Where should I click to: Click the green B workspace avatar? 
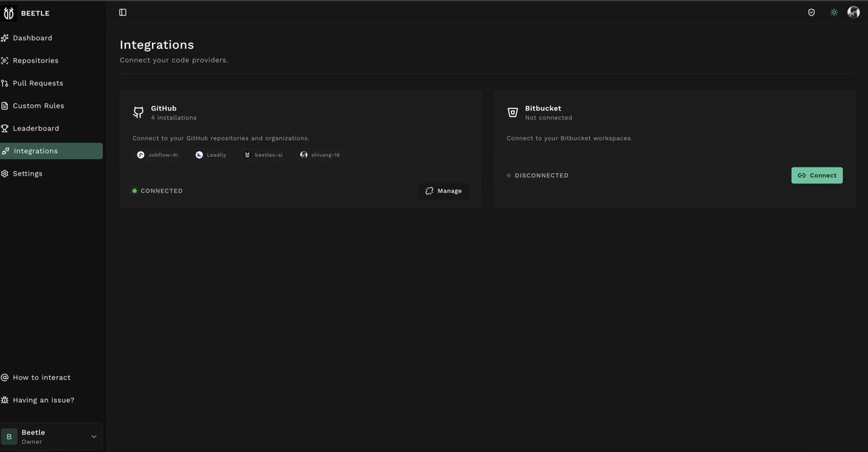point(9,437)
